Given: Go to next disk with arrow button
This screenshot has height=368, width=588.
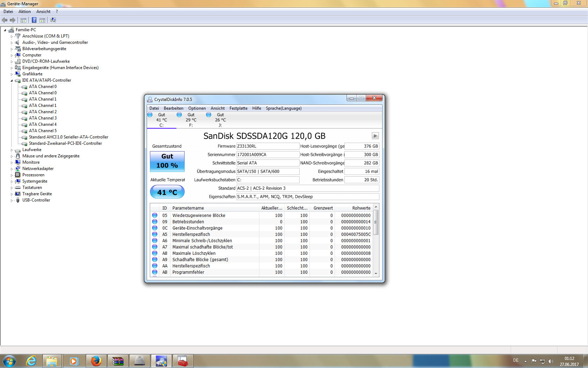Looking at the screenshot, I should click(x=375, y=136).
